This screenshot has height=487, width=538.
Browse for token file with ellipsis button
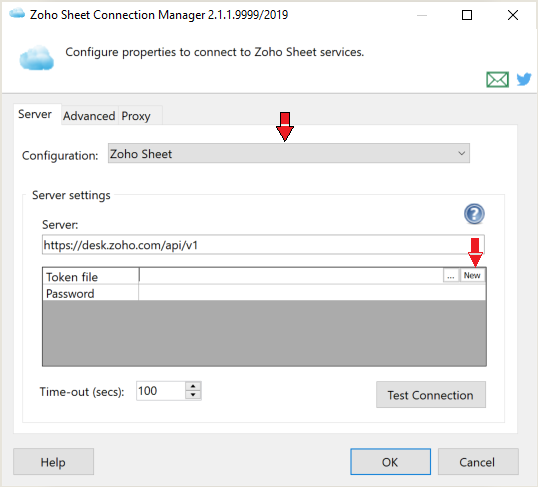(x=451, y=276)
